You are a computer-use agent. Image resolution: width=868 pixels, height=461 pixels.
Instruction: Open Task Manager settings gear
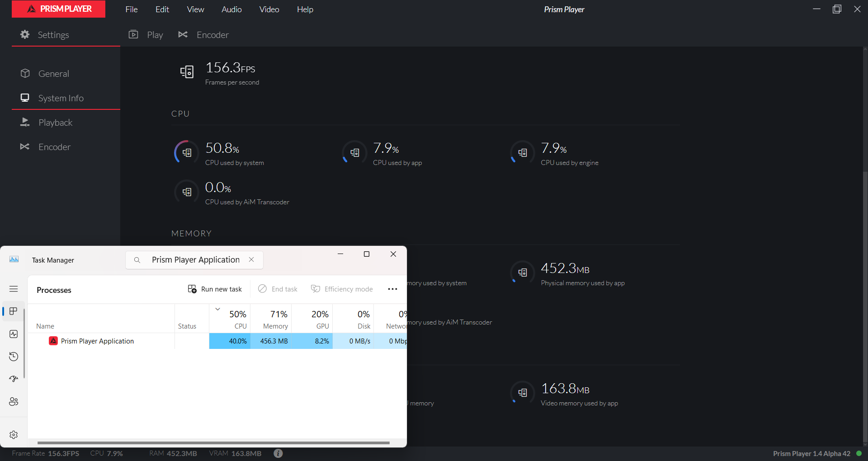[x=14, y=434]
